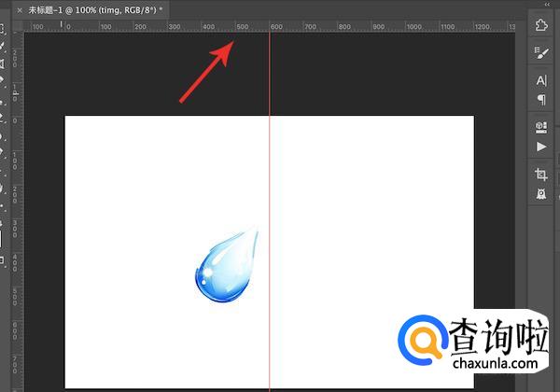Click the 100 mark on horizontal ruler
Screen dimensions: 560x392
(x=105, y=27)
